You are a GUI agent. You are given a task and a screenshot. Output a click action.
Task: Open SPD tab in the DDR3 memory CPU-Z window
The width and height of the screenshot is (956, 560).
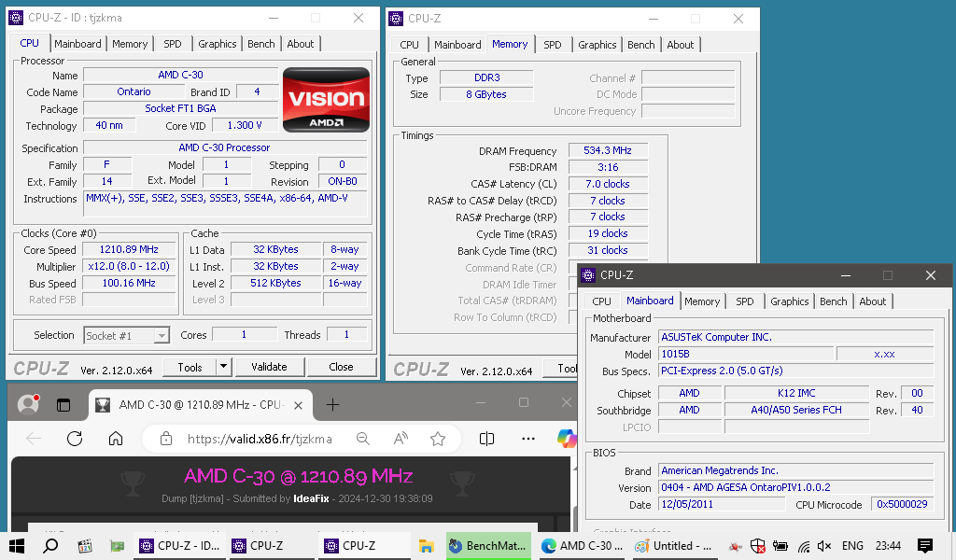[x=553, y=45]
